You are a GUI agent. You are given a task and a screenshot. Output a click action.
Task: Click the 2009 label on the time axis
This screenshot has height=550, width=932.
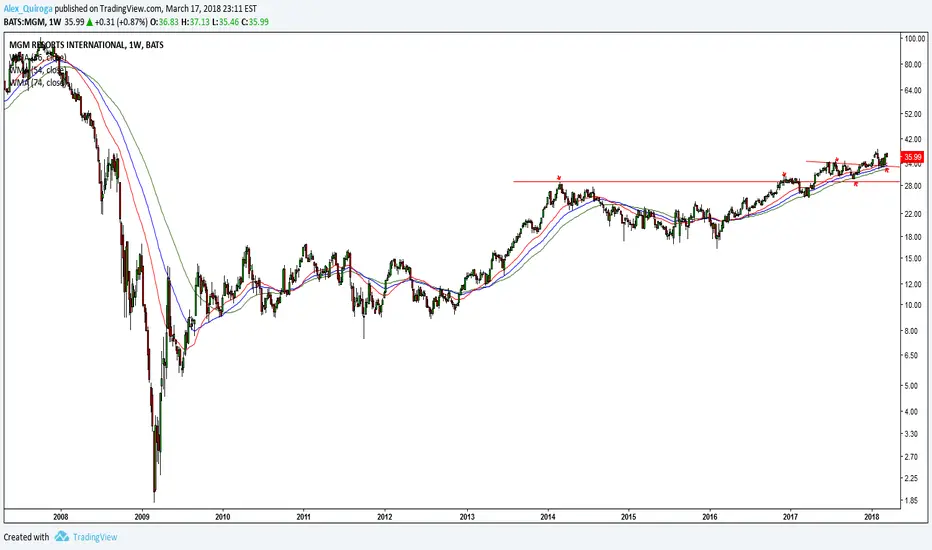click(x=141, y=517)
